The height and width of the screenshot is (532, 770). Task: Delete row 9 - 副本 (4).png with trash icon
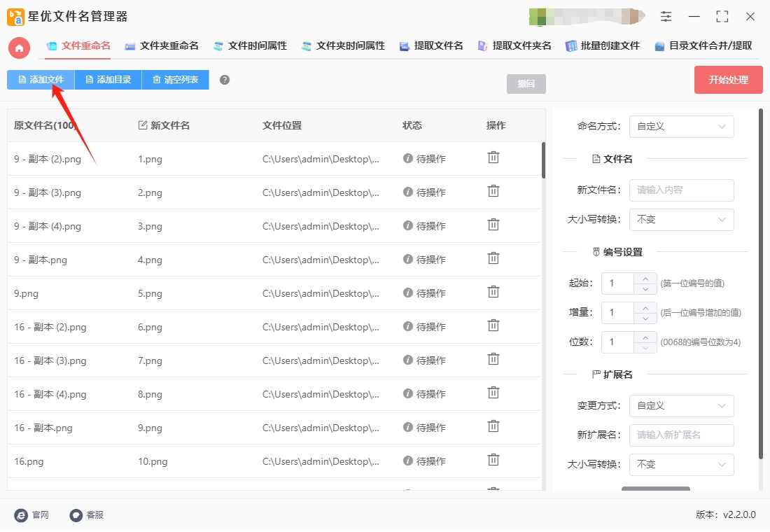(493, 225)
